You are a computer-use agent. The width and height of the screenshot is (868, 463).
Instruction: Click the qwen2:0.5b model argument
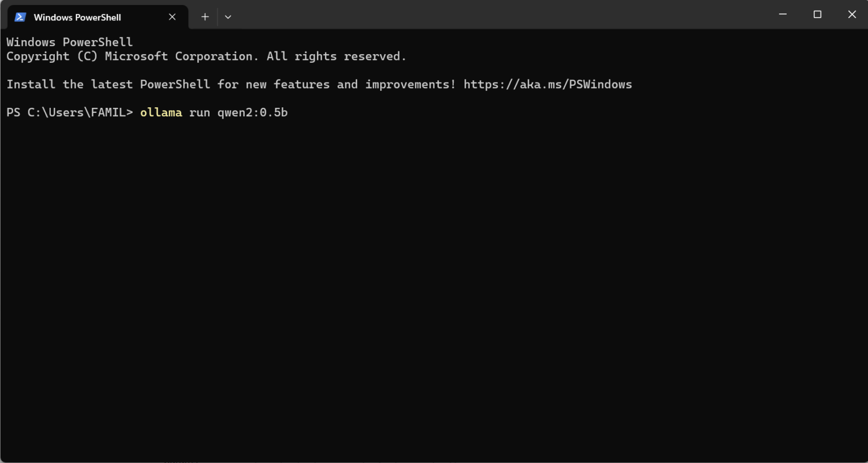[x=253, y=112]
